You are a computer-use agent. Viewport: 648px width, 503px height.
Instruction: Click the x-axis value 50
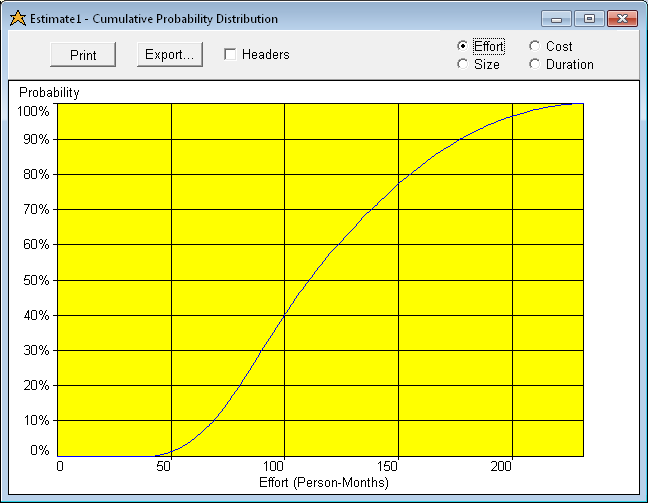pos(164,466)
